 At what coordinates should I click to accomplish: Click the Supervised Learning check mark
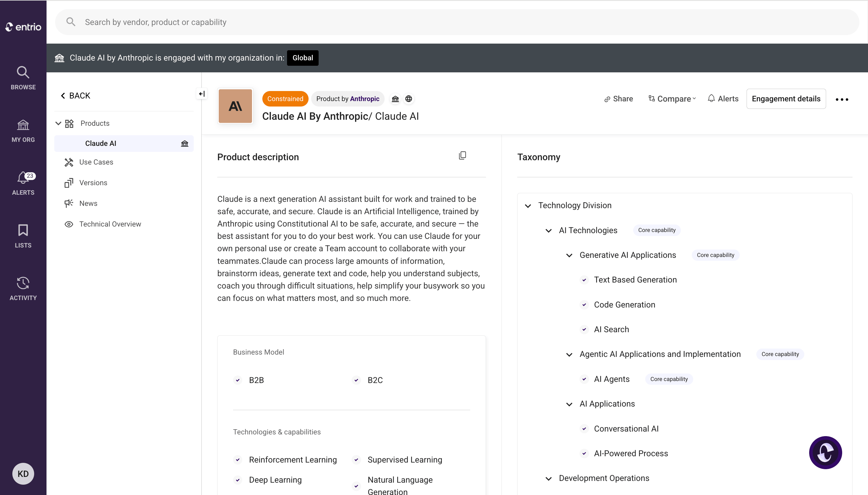356,460
